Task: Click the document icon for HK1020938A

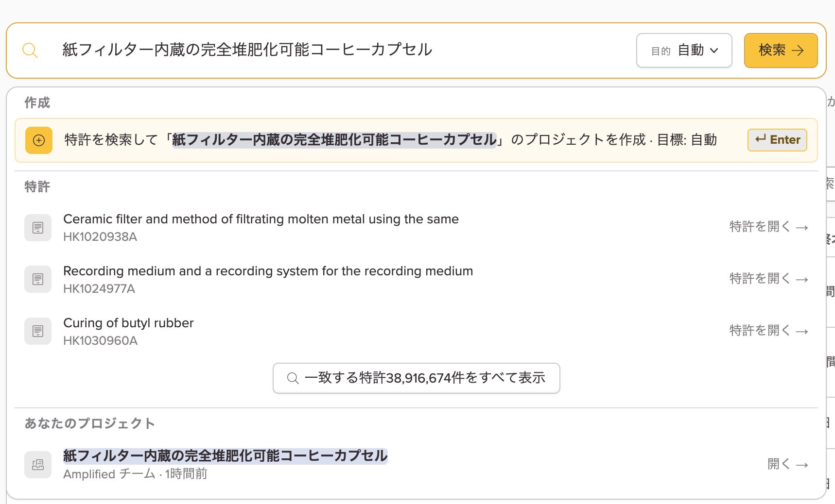Action: click(38, 228)
